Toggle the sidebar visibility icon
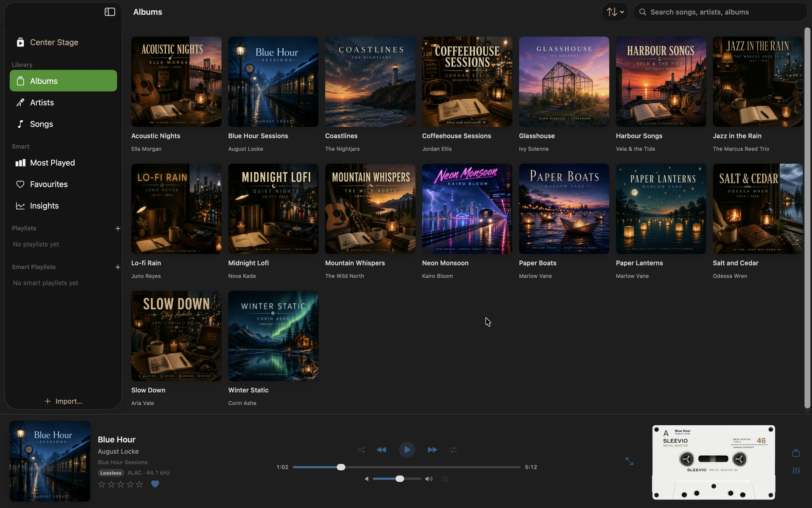This screenshot has width=812, height=508. click(110, 12)
